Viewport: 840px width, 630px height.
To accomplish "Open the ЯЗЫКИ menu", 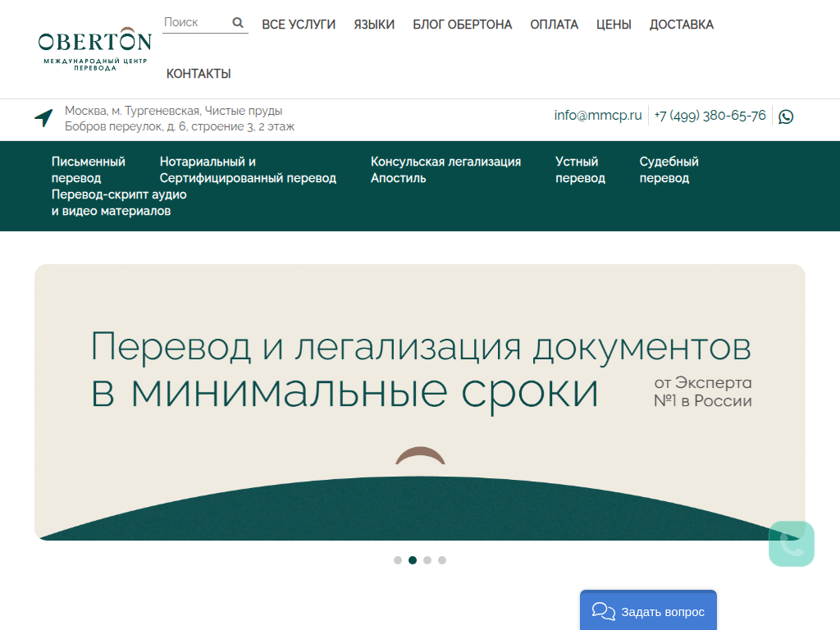I will coord(374,24).
